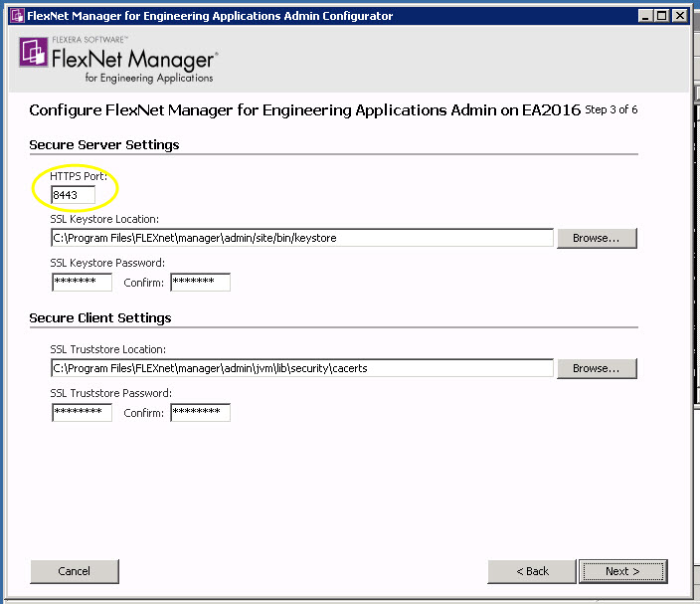This screenshot has width=700, height=604.
Task: Click the 'Secure Client Settings' heading
Action: [x=100, y=318]
